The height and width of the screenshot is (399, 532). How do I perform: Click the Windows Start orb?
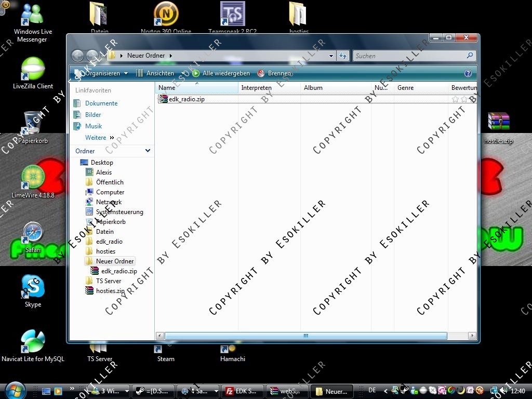[15, 390]
